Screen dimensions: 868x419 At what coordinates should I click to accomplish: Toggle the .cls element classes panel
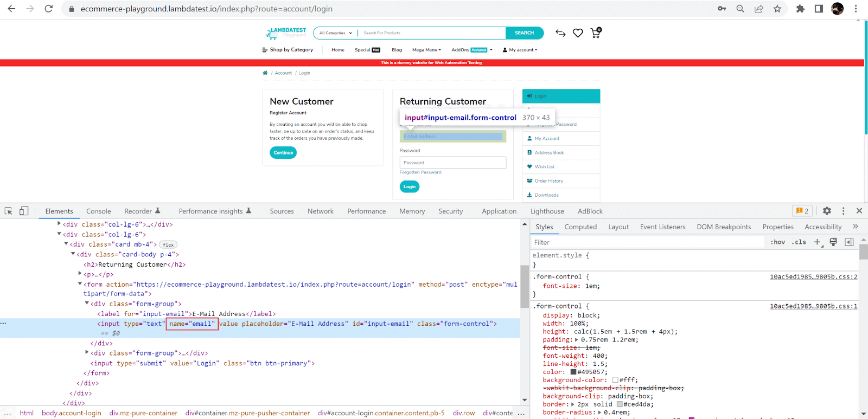[799, 242]
